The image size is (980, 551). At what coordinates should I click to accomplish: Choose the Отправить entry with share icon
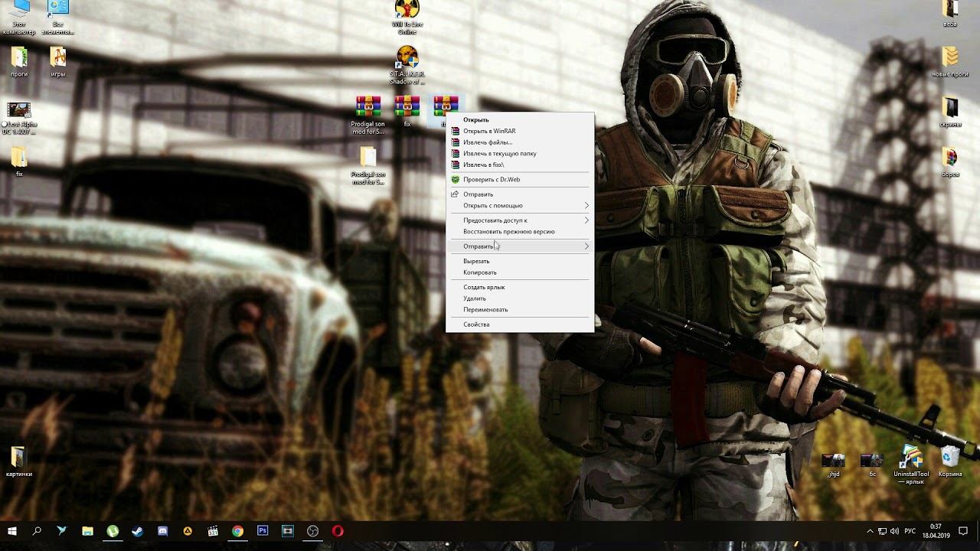point(520,194)
